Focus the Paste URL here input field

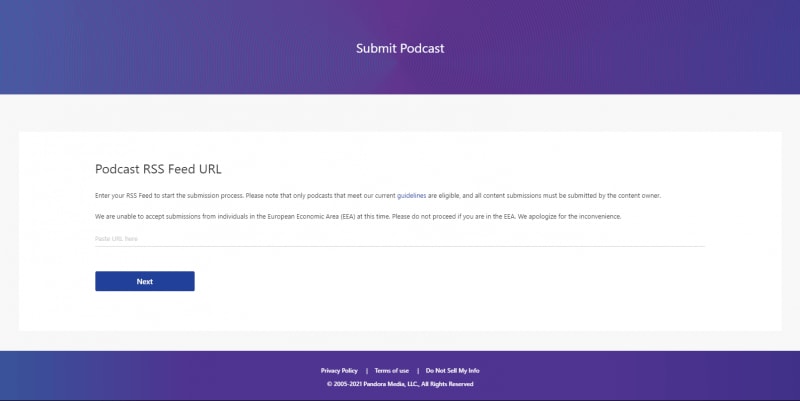(399, 239)
